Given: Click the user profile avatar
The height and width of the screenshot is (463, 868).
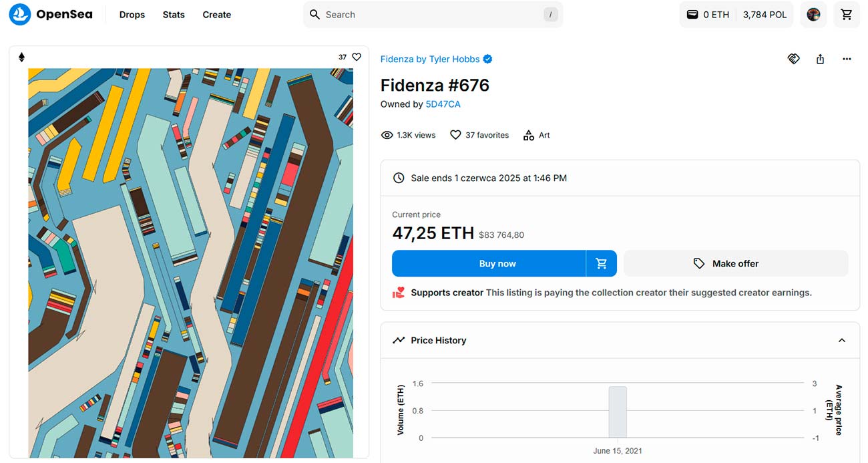Looking at the screenshot, I should click(x=813, y=14).
